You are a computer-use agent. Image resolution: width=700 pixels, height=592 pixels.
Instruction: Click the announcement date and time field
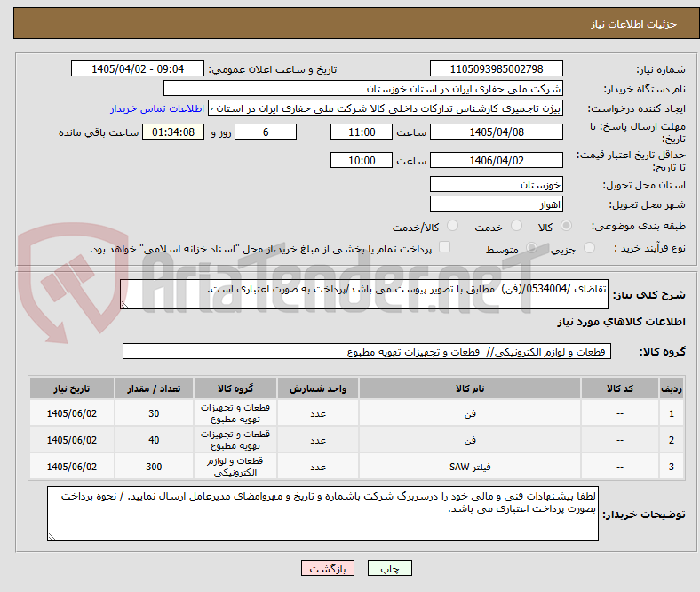(x=138, y=68)
